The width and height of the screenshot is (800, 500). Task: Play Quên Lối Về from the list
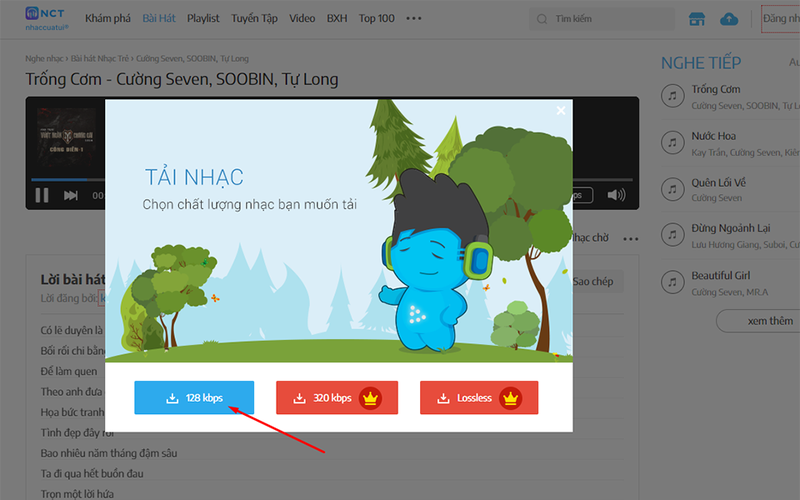[718, 183]
